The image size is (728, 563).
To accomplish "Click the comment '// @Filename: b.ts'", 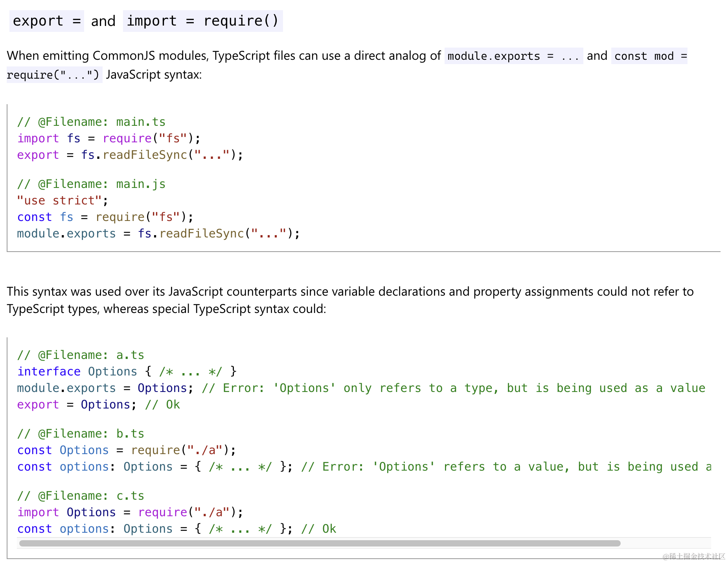I will click(x=81, y=434).
